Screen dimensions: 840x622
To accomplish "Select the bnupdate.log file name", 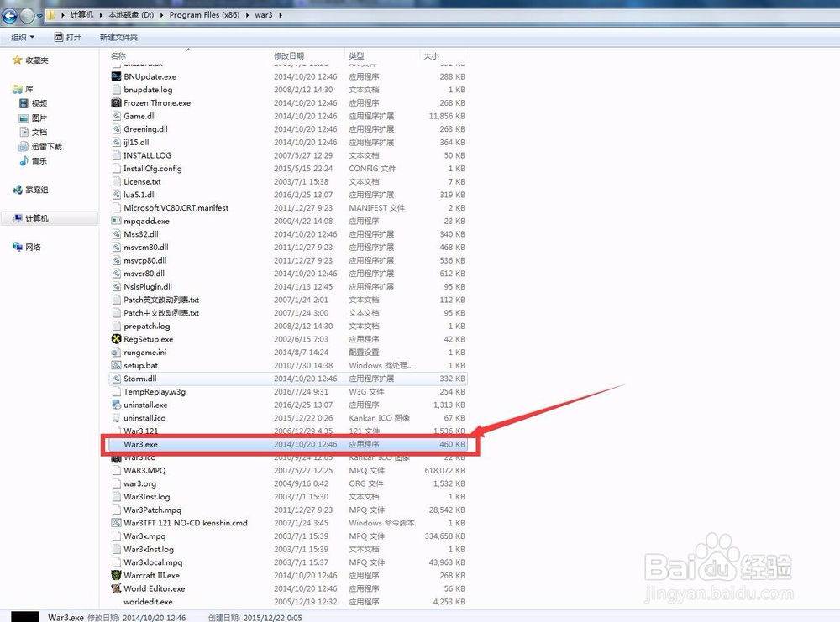I will (148, 89).
